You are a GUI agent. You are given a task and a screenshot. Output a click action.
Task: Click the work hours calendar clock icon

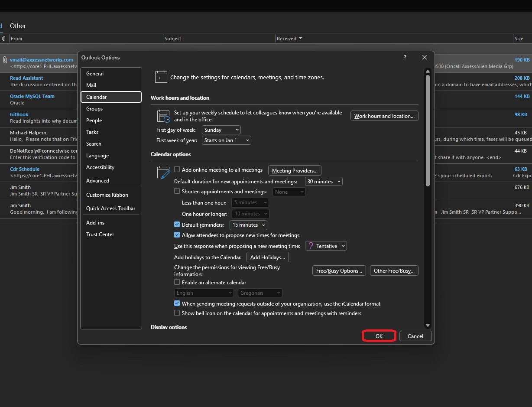coord(163,116)
